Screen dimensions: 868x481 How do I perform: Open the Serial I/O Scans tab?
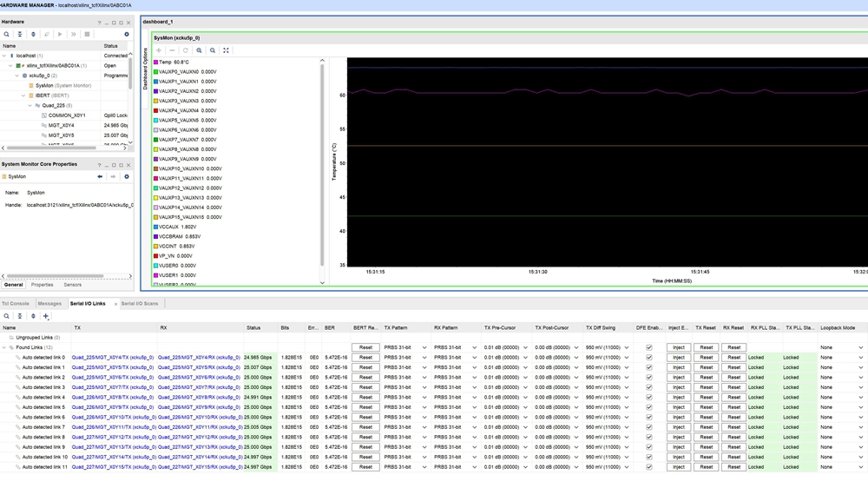139,304
